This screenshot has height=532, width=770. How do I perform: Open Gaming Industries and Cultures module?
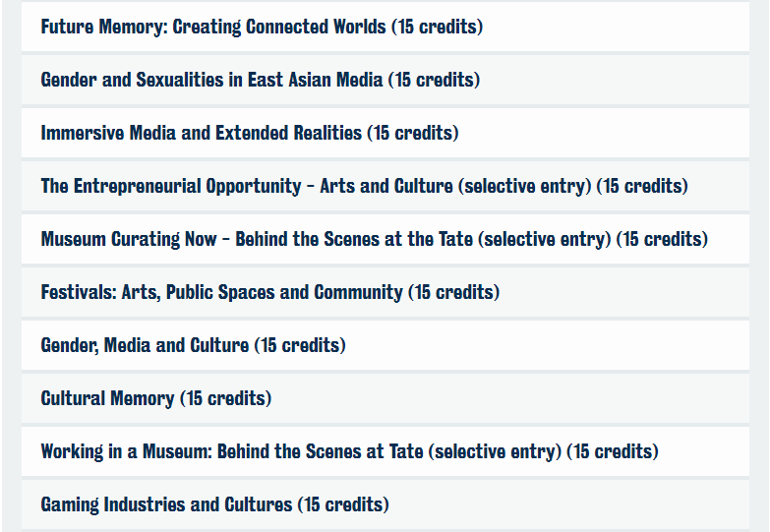[x=385, y=504]
